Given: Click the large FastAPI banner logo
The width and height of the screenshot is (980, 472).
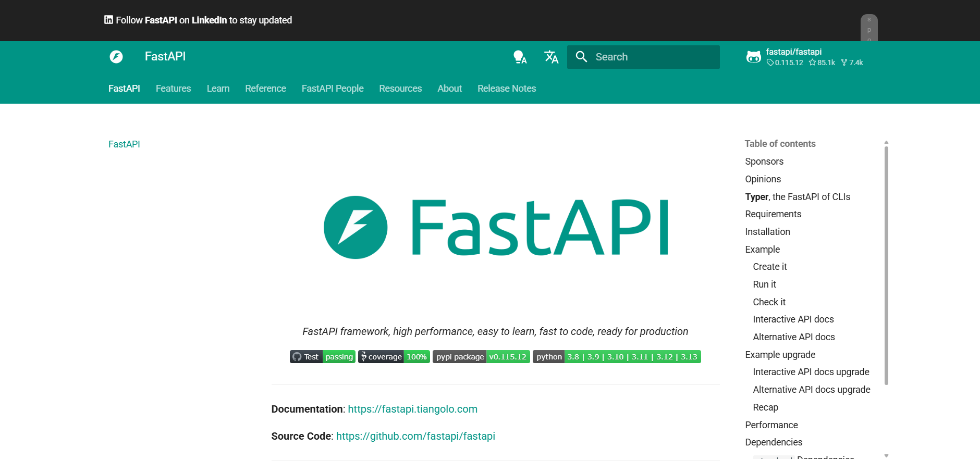Looking at the screenshot, I should point(495,228).
